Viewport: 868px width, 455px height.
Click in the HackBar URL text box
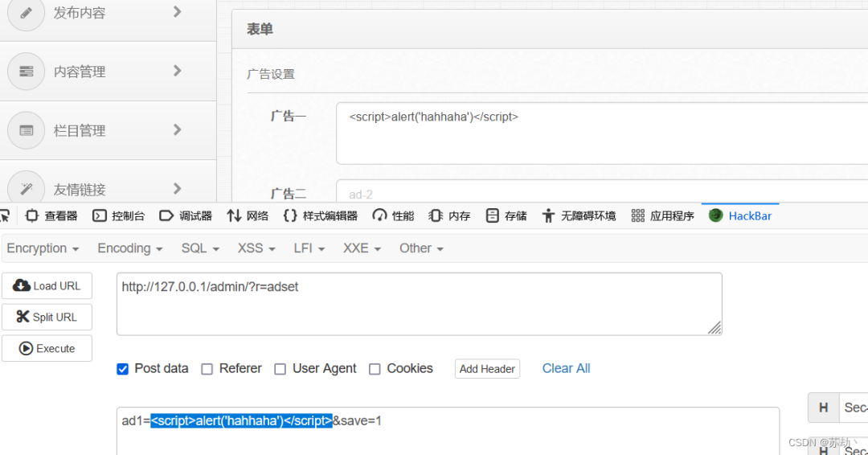tap(419, 304)
